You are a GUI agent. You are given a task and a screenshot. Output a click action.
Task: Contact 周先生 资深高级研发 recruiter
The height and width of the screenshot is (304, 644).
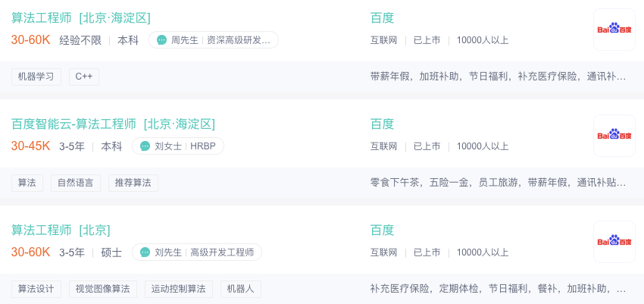[x=220, y=40]
